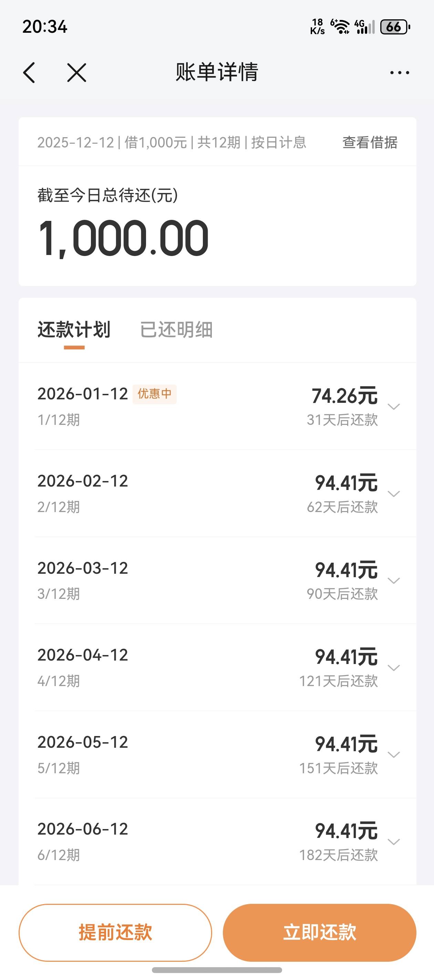434x980 pixels.
Task: Switch to the 还款计划 tab
Action: click(74, 330)
